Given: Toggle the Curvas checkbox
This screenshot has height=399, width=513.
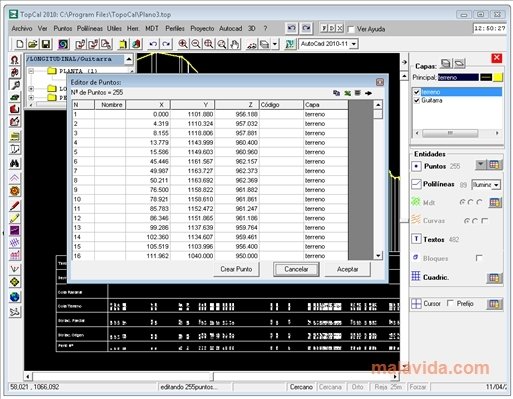Looking at the screenshot, I should (485, 221).
